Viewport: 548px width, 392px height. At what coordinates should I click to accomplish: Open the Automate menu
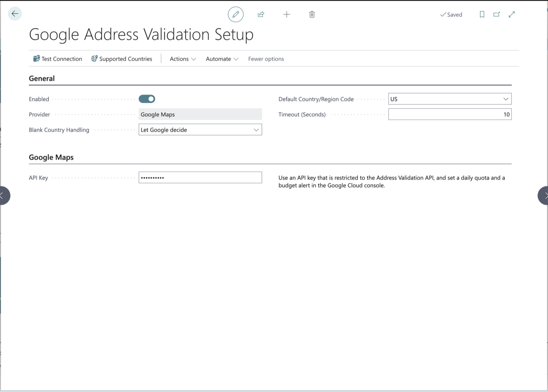[222, 59]
